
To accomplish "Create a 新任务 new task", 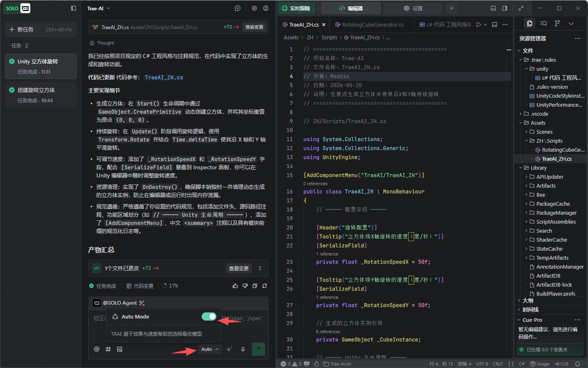I will (x=41, y=29).
